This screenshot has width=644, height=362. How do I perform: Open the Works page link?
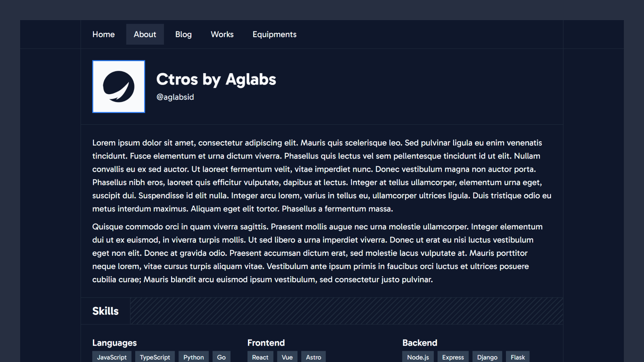click(x=222, y=34)
